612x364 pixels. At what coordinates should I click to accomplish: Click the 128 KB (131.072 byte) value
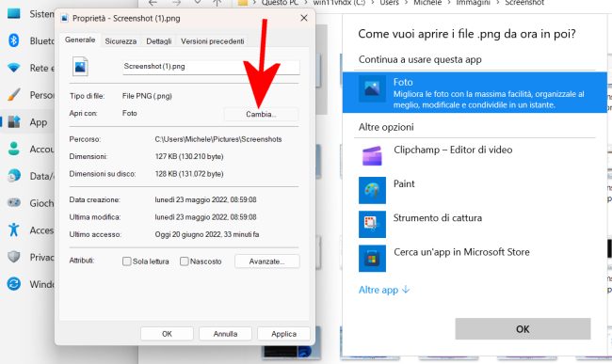(189, 174)
